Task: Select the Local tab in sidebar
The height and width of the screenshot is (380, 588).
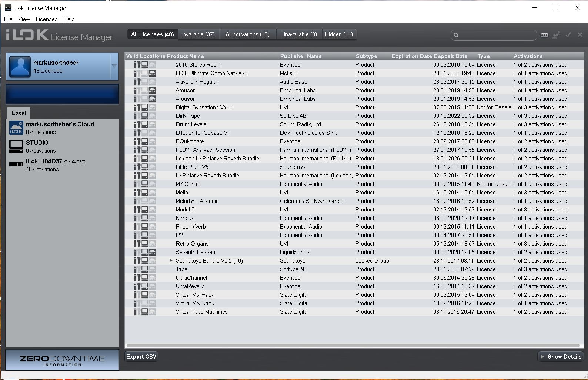Action: 19,113
